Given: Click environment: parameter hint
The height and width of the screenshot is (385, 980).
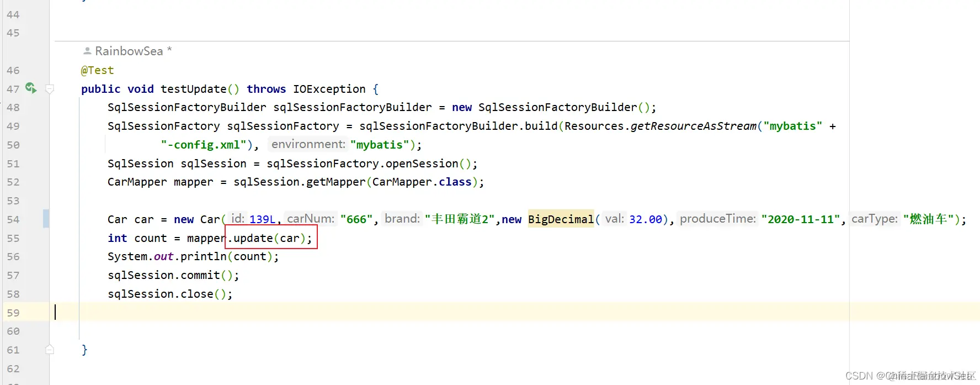Looking at the screenshot, I should click(x=308, y=144).
